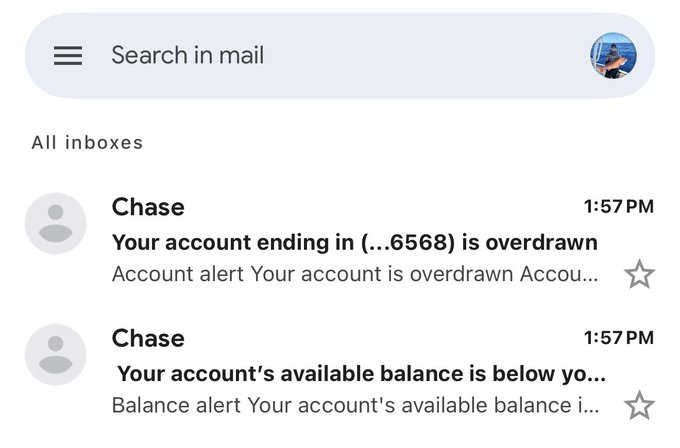Screen dimensions: 680x448
Task: Select the All inboxes label
Action: (87, 142)
